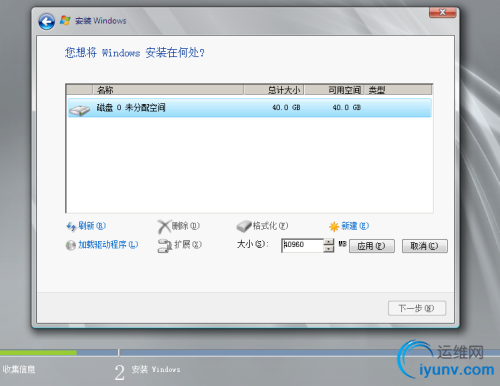Increase size with spinner up arrow
The height and width of the screenshot is (386, 500).
[x=329, y=242]
